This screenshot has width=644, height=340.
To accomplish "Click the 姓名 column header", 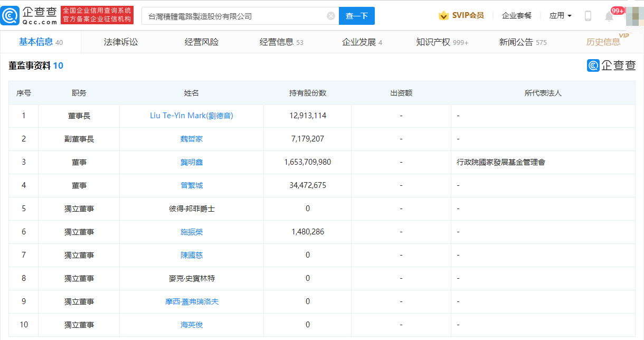I will tap(192, 93).
